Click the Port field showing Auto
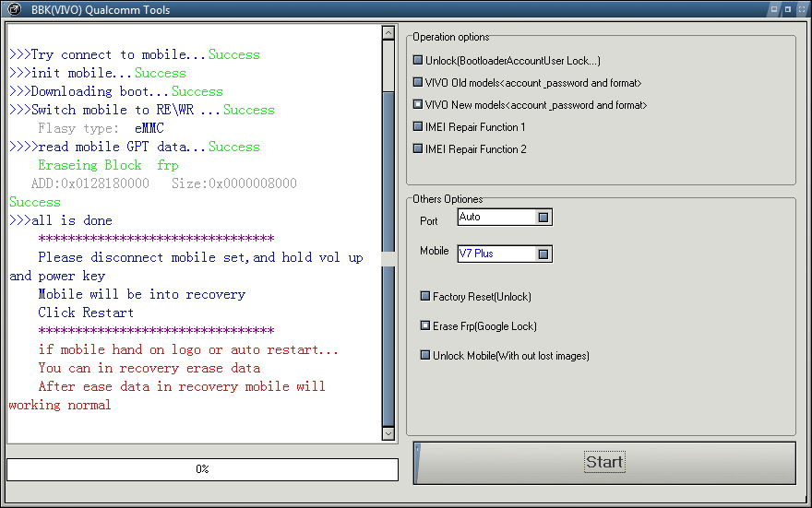The height and width of the screenshot is (508, 812). click(505, 218)
